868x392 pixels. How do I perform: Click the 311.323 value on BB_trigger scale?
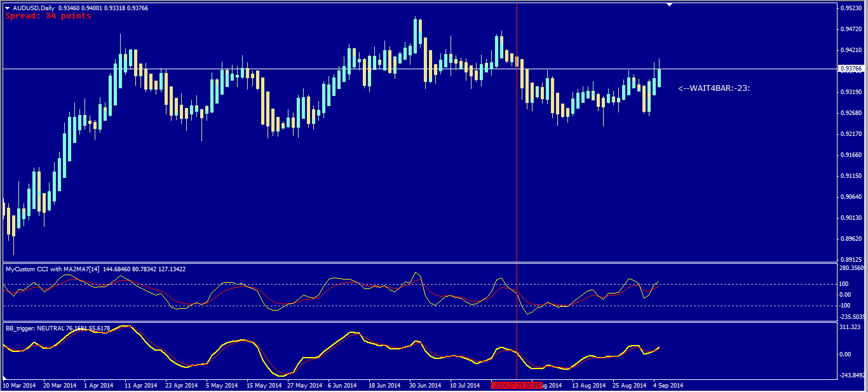(850, 327)
